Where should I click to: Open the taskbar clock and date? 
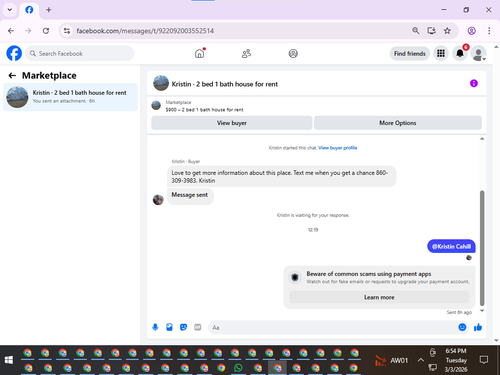[x=456, y=360]
